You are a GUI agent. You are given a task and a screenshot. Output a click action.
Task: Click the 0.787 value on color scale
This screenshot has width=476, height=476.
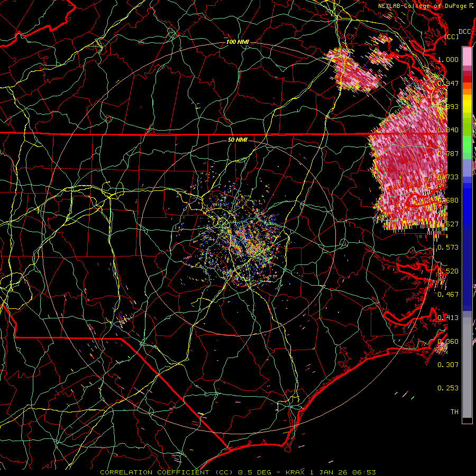[x=448, y=153]
